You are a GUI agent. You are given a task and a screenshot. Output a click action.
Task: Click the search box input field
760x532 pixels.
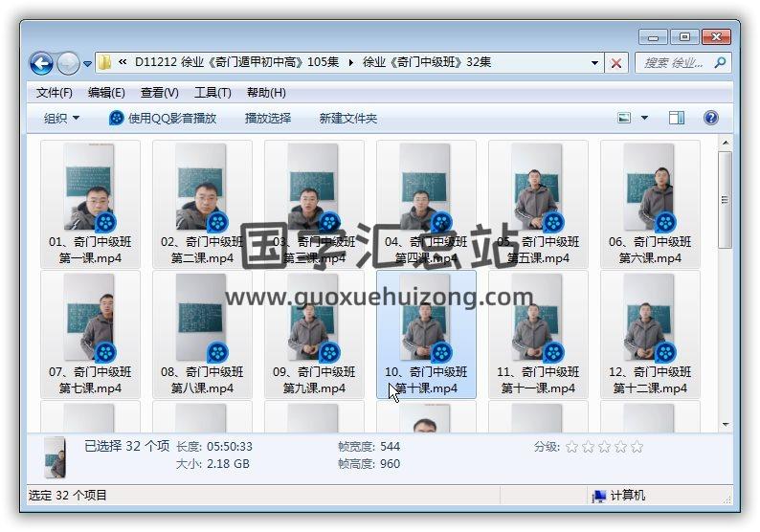(x=674, y=62)
